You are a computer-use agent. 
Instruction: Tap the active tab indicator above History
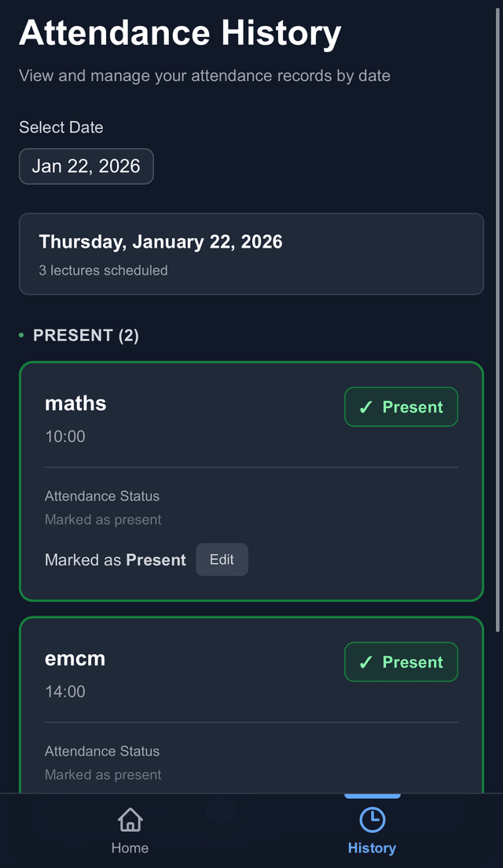tap(372, 796)
